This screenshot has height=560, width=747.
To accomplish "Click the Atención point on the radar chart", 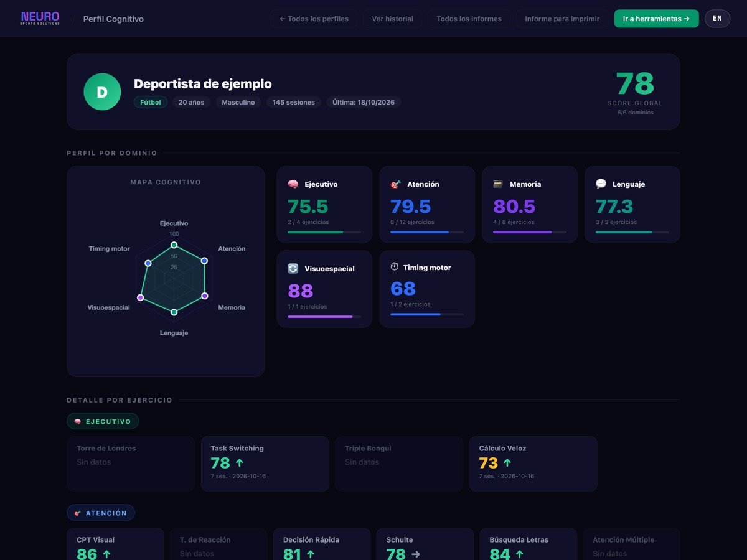I will (x=204, y=261).
